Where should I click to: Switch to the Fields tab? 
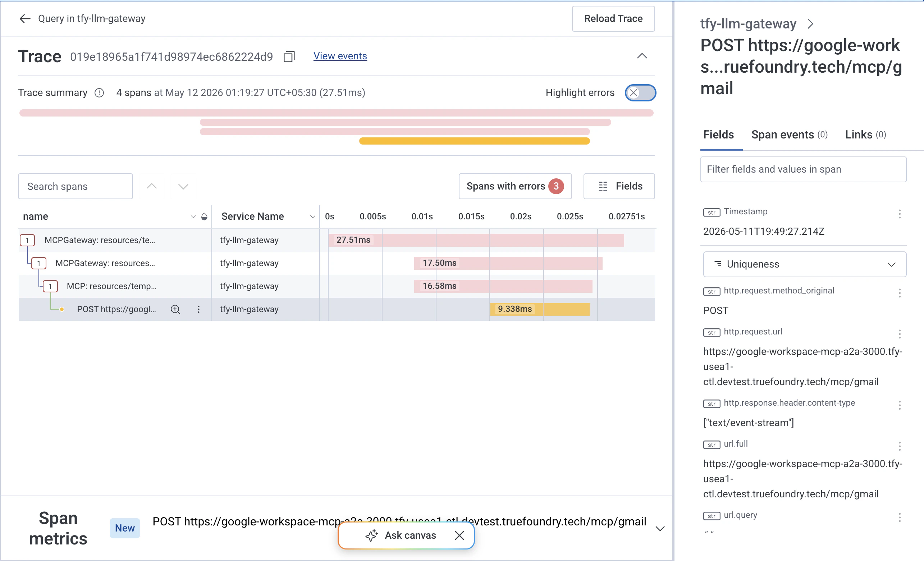[x=718, y=134]
